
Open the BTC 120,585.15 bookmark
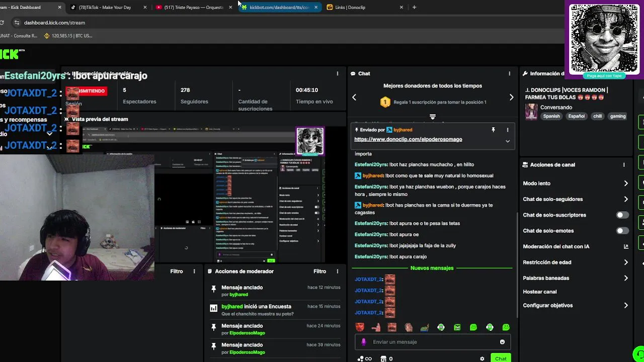point(68,36)
